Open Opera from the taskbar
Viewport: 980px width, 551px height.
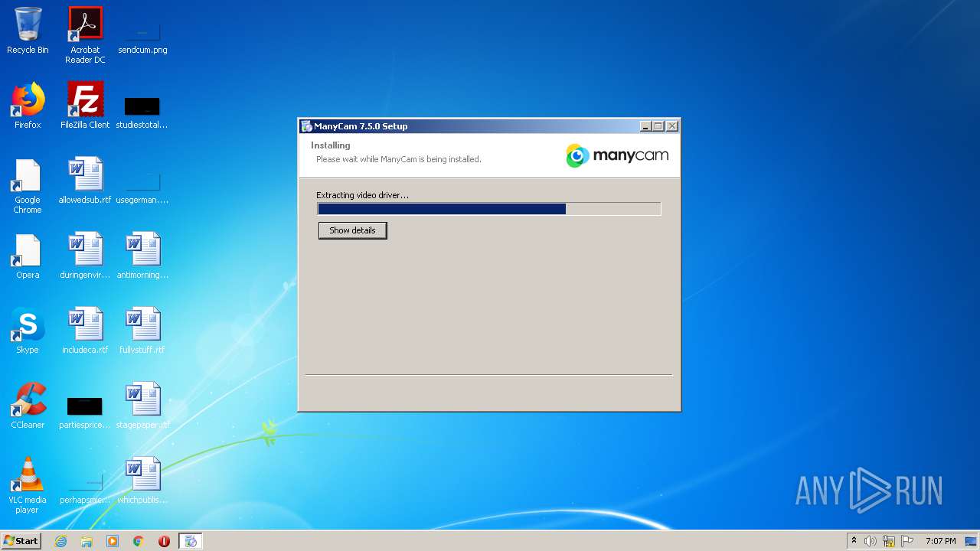coord(164,541)
